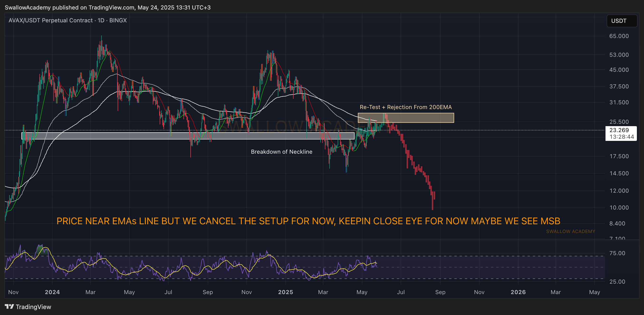The width and height of the screenshot is (644, 315).
Task: Click the 17.500 price axis label
Action: 619,156
